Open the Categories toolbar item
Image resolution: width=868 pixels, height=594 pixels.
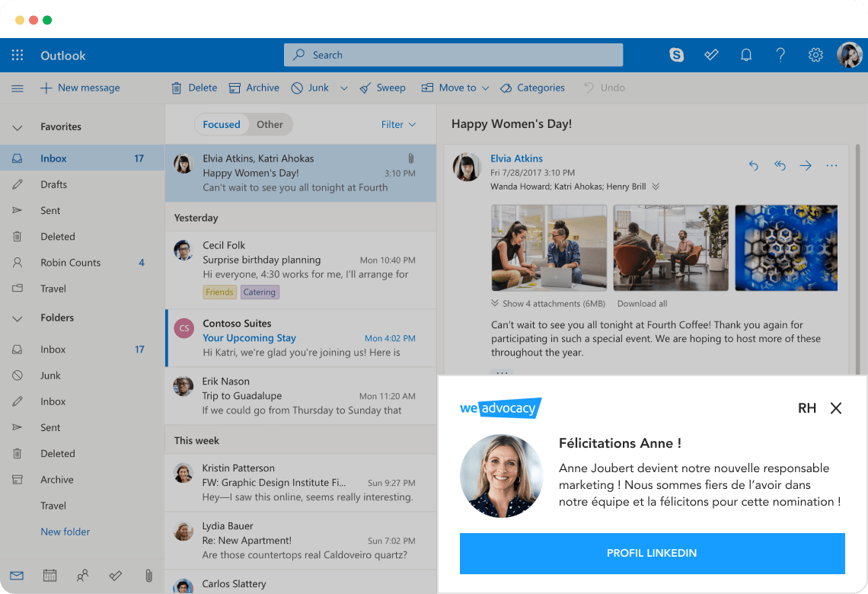pos(533,88)
